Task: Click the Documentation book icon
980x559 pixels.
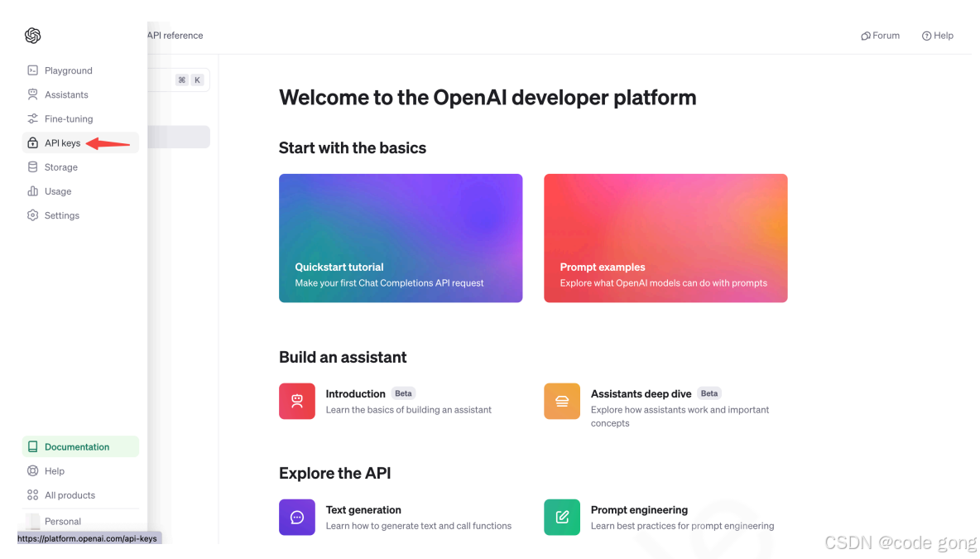Action: point(32,446)
